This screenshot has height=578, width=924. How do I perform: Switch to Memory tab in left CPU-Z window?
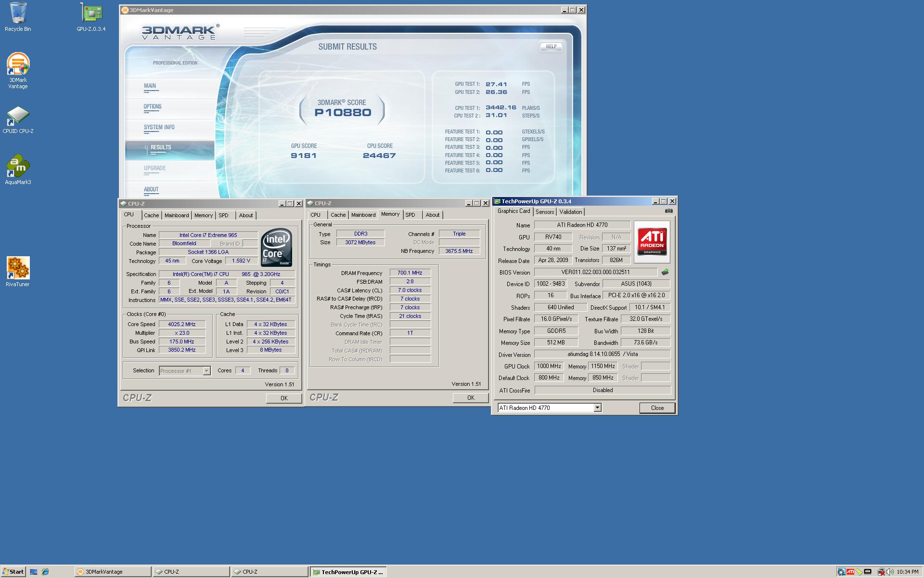[204, 215]
